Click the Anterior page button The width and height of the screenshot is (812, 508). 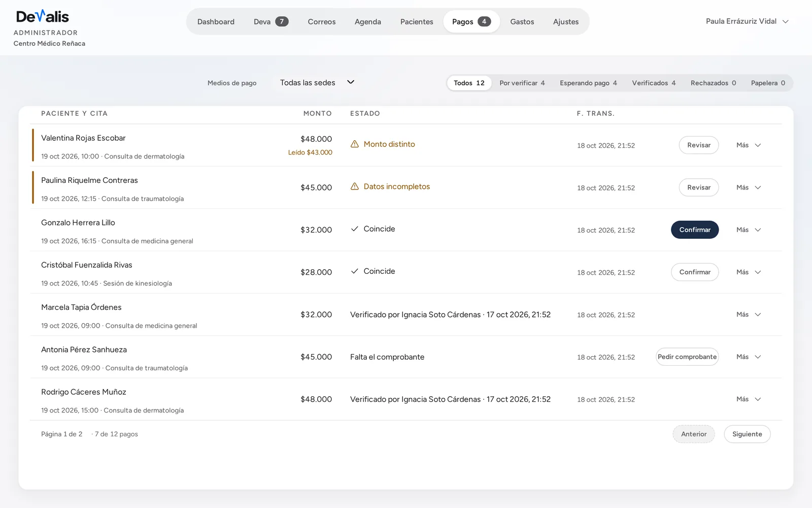click(x=694, y=434)
